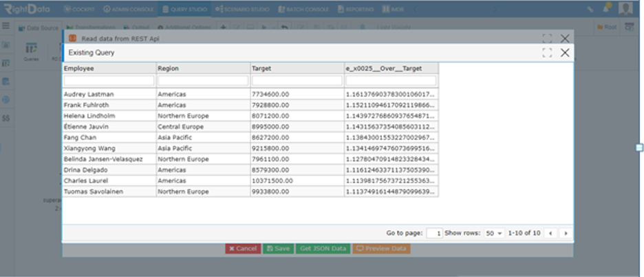This screenshot has width=644, height=277.
Task: Open the Show rows dropdown
Action: point(494,234)
